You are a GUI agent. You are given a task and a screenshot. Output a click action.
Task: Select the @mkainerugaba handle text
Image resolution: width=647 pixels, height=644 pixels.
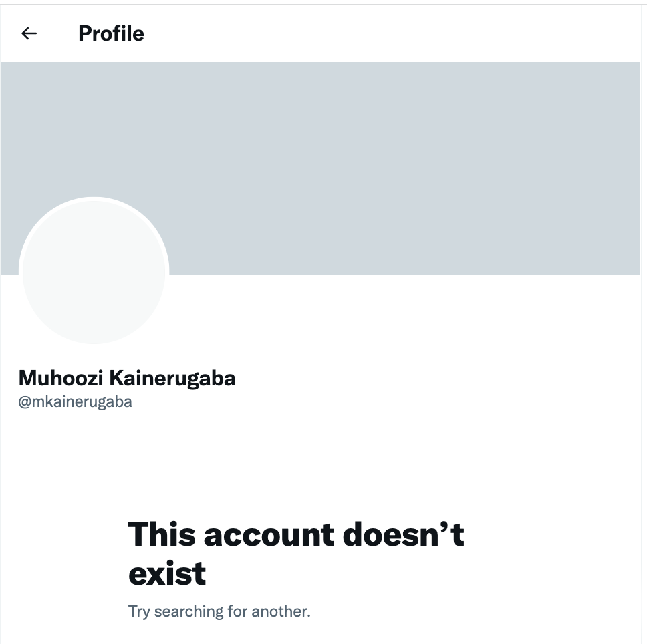(x=75, y=401)
